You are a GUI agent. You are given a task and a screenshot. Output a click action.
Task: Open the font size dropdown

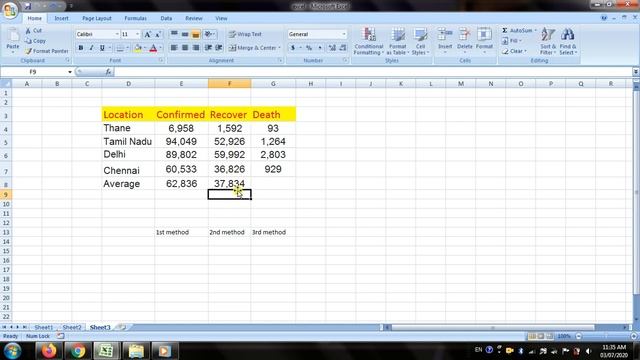click(138, 34)
